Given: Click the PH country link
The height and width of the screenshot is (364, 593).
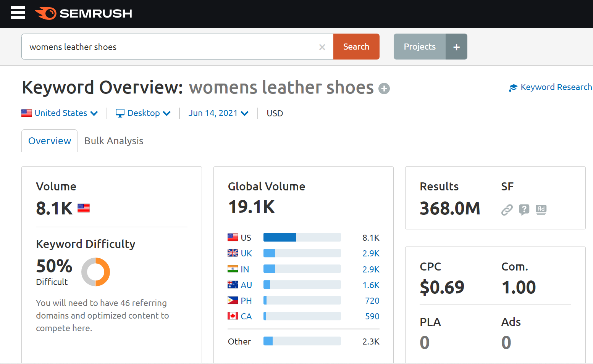Looking at the screenshot, I should coord(246,301).
